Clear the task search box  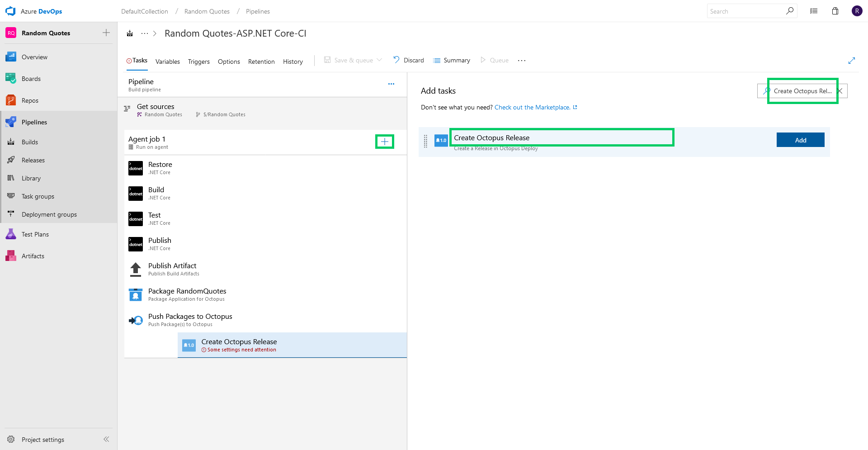pyautogui.click(x=840, y=91)
